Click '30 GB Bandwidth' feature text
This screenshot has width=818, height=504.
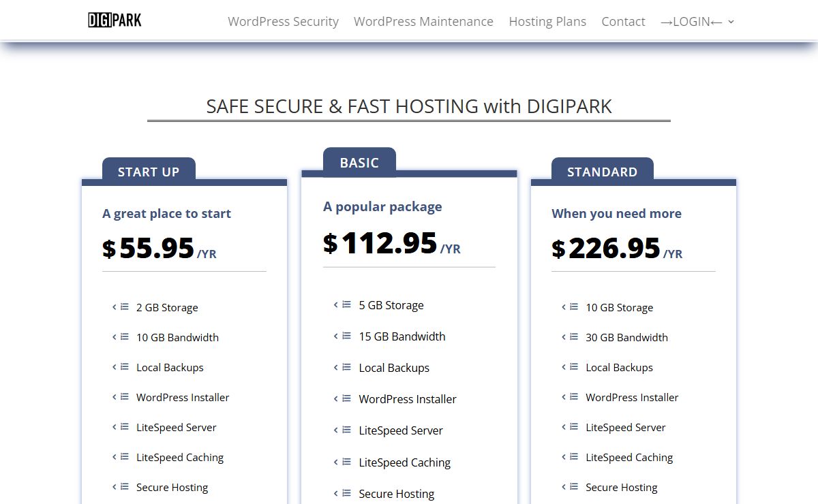[x=626, y=337]
